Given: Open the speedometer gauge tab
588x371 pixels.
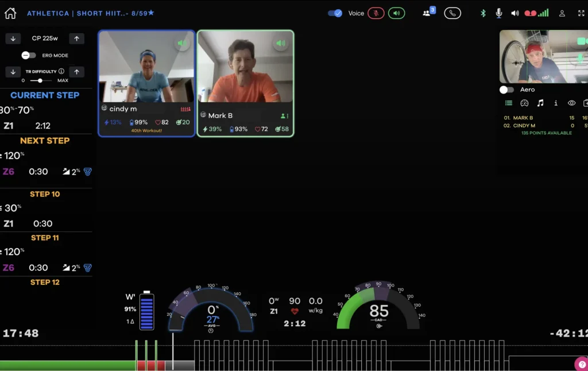Looking at the screenshot, I should pos(524,103).
